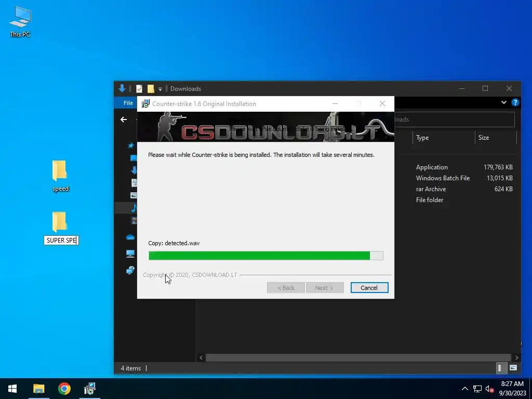
Task: Select the Windows Batch File row
Action: (x=443, y=178)
